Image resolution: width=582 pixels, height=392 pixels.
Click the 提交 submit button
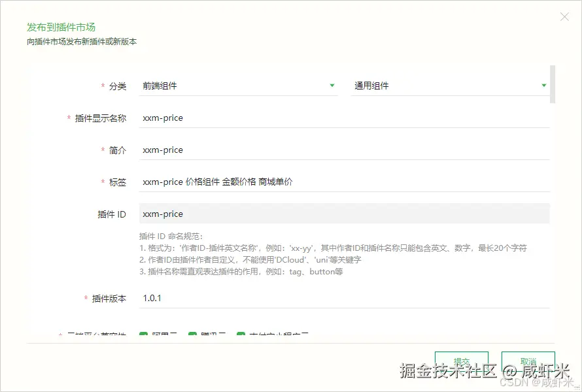point(462,361)
